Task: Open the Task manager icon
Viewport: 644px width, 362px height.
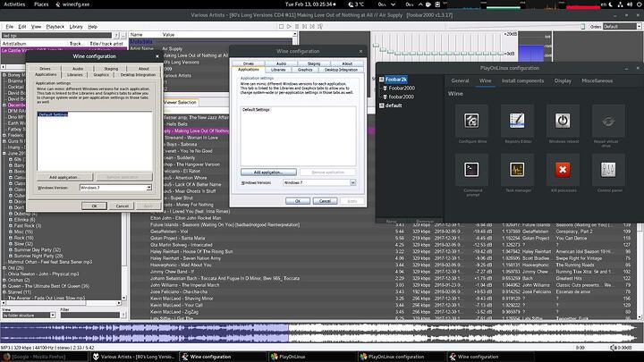Action: click(x=517, y=170)
